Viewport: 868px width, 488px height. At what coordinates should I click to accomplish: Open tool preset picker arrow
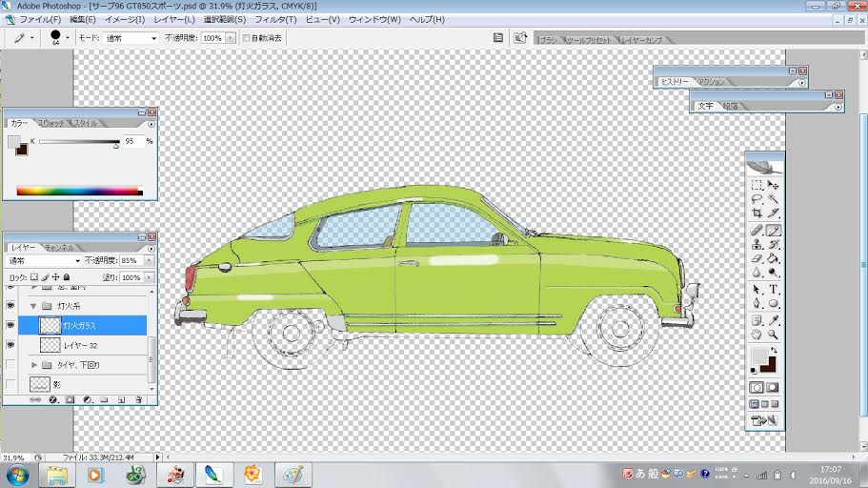[x=31, y=38]
